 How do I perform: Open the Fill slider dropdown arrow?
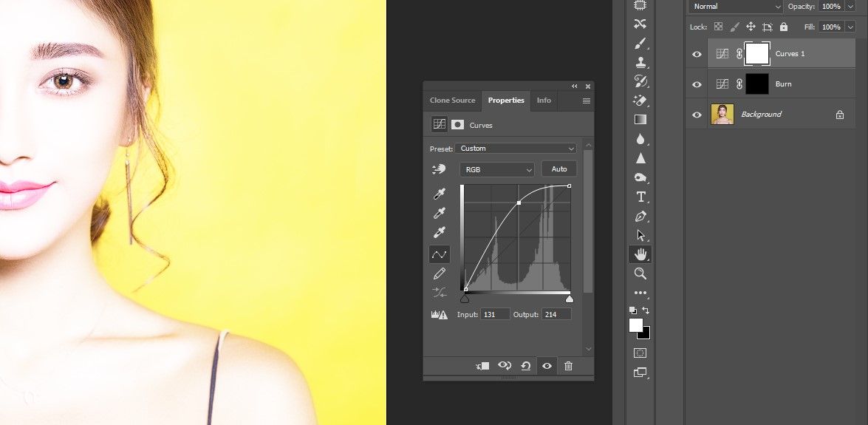(x=850, y=27)
